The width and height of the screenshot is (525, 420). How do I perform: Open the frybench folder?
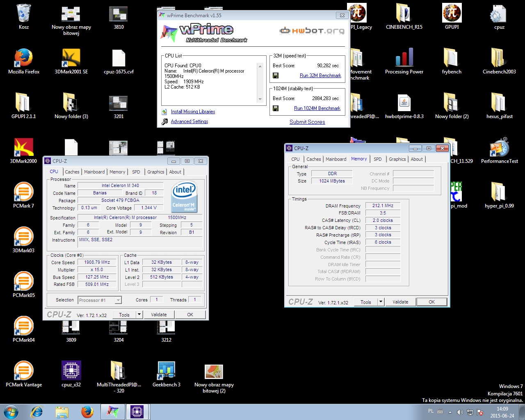[x=452, y=62]
